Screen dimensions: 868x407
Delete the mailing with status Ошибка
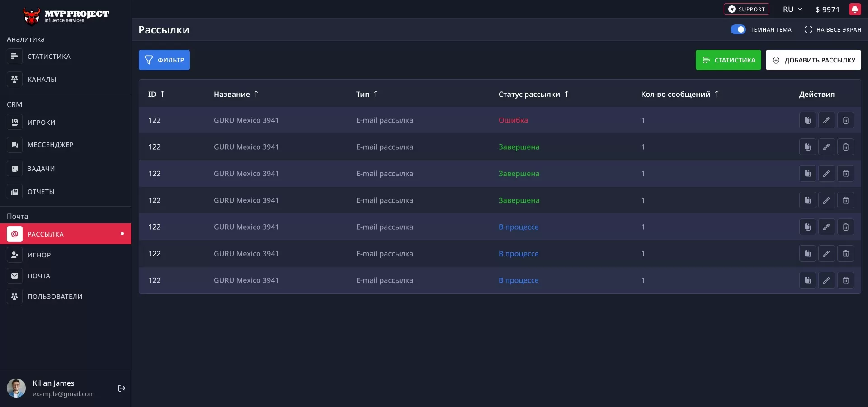pos(845,120)
